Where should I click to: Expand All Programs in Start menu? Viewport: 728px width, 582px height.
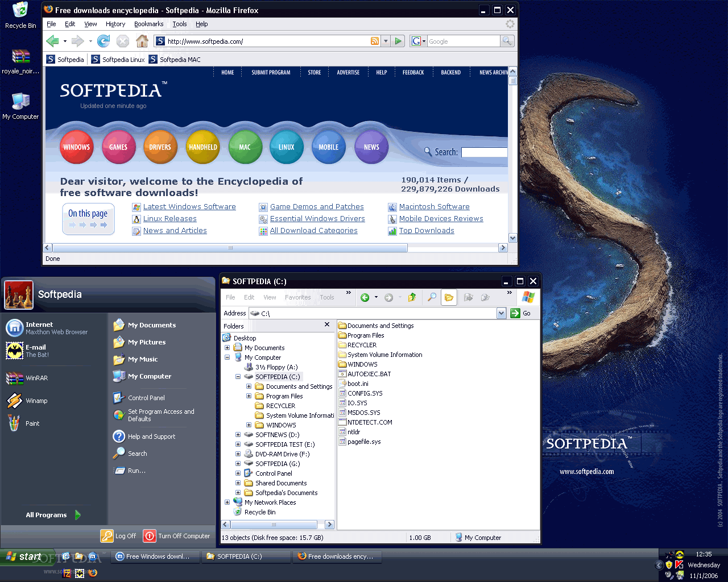tap(53, 515)
